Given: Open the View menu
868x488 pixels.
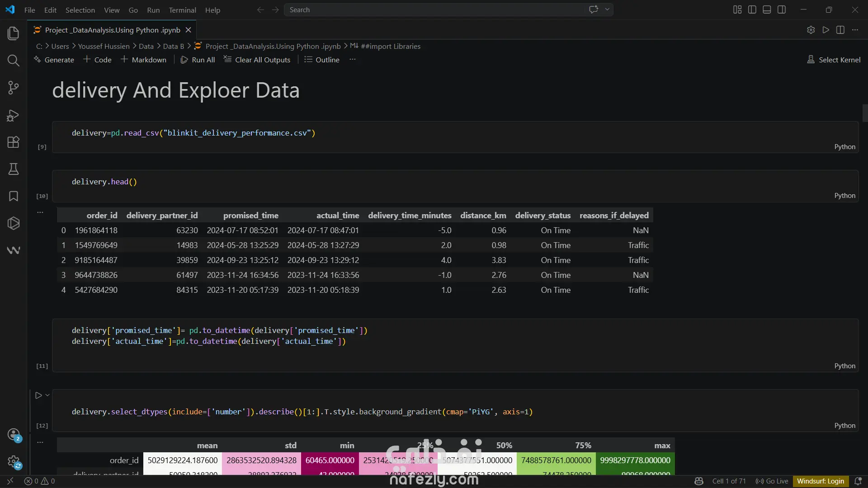Looking at the screenshot, I should 112,10.
